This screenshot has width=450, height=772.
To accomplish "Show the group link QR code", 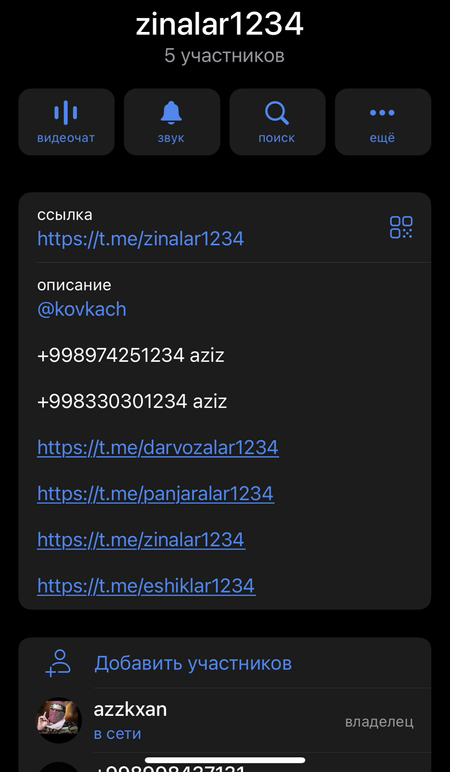I will pyautogui.click(x=401, y=227).
